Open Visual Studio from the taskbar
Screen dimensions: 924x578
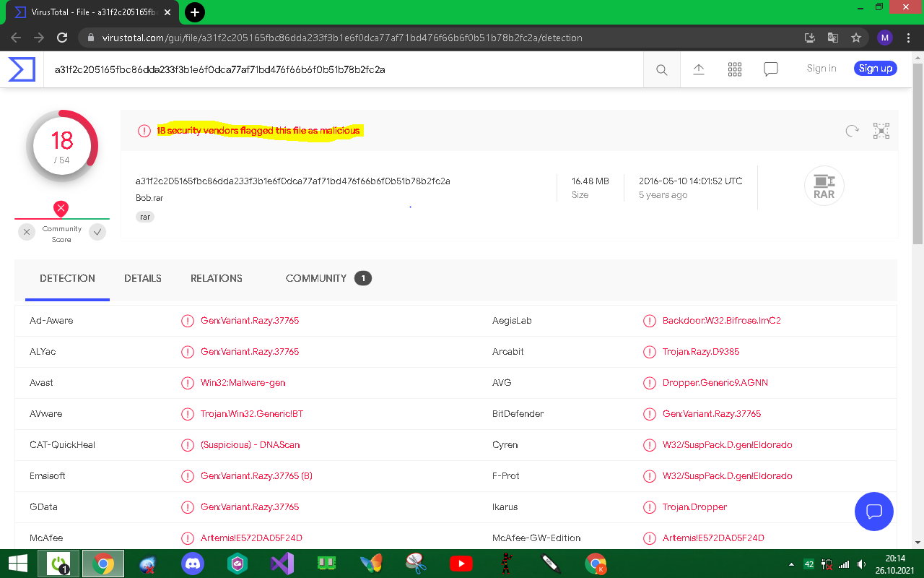282,564
